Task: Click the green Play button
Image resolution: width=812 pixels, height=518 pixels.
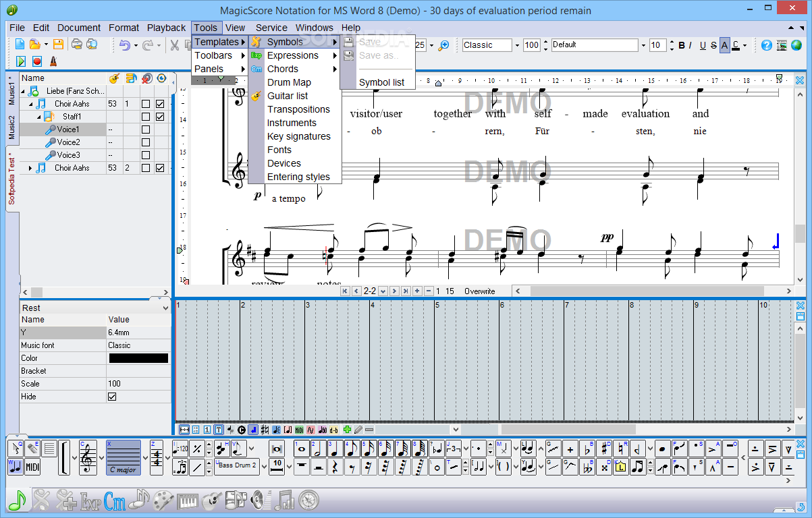Action: pos(20,61)
